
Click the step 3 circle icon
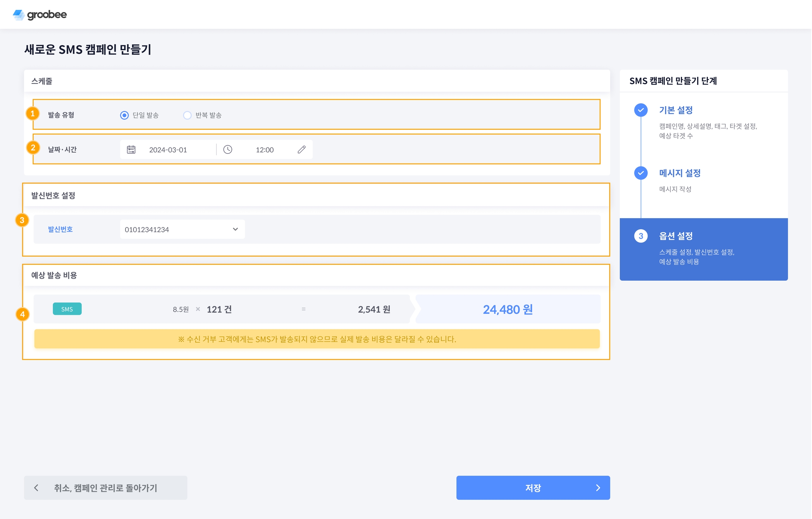(641, 236)
